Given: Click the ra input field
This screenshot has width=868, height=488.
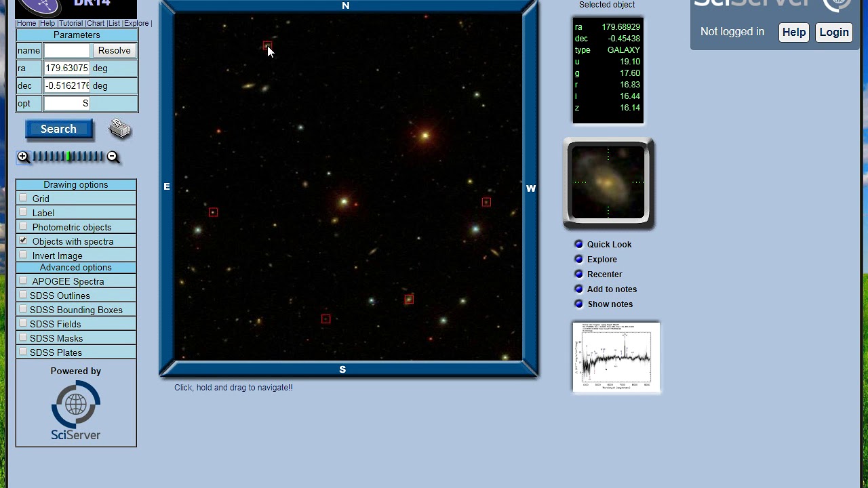Looking at the screenshot, I should click(66, 68).
